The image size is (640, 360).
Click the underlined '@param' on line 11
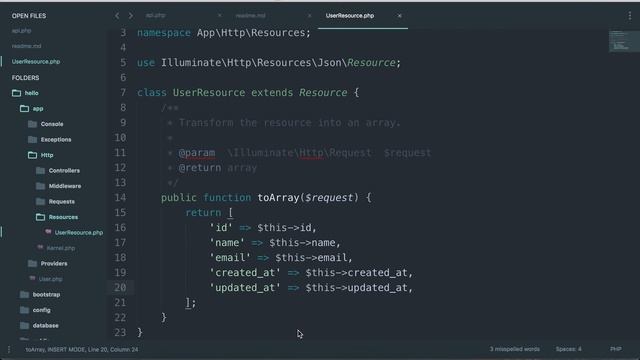(x=197, y=153)
